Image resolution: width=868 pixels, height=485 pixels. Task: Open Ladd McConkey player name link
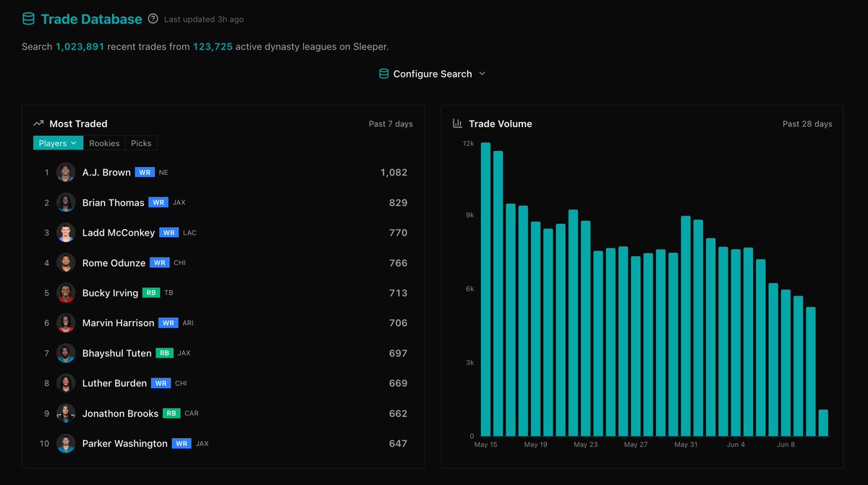tap(119, 233)
